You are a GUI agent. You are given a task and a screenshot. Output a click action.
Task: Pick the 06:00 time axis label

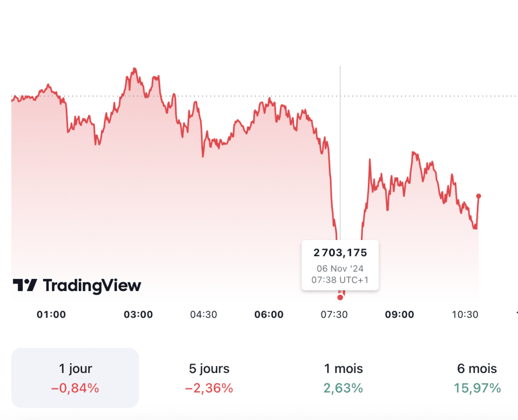(x=269, y=314)
